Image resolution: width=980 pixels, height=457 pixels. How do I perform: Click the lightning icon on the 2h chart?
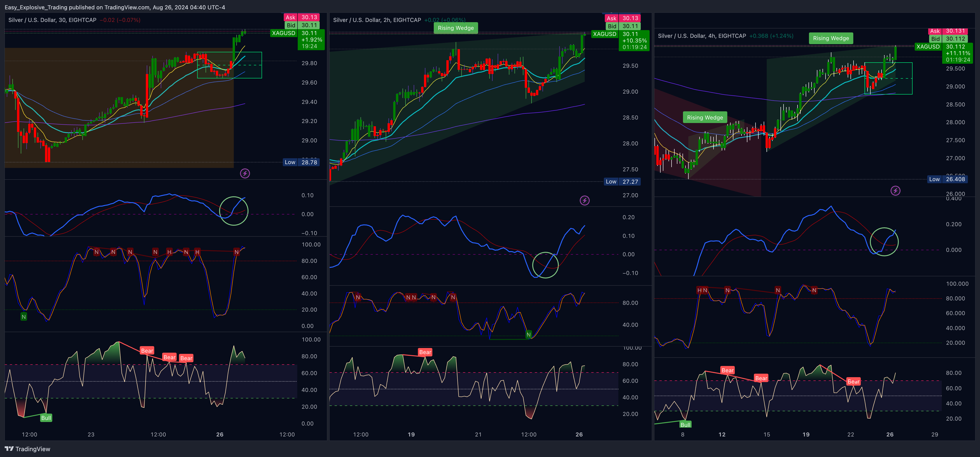(585, 200)
